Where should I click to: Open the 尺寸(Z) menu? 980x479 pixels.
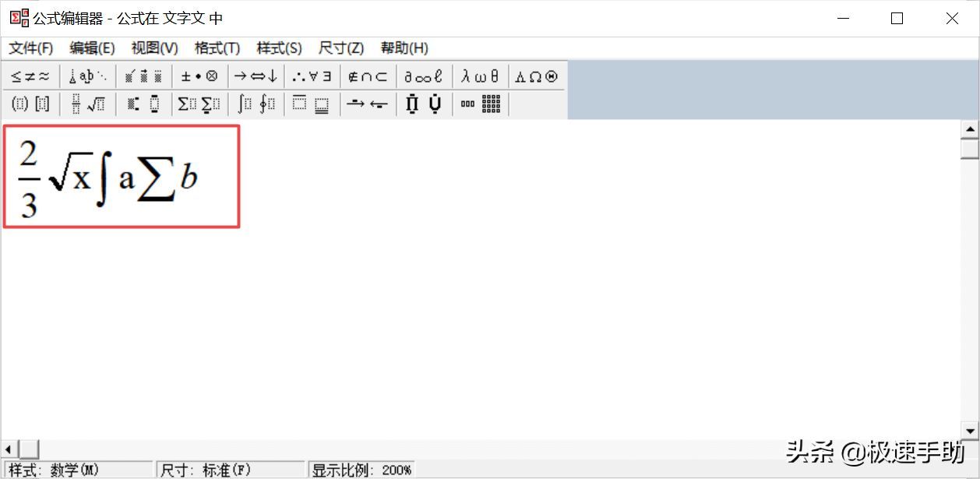coord(341,48)
